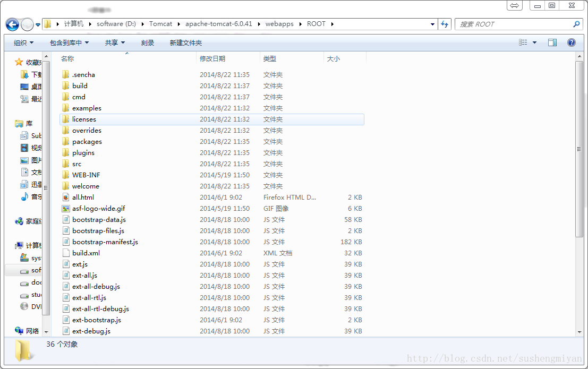Open the 共享 menu
Screen dimensions: 588x369
point(115,43)
